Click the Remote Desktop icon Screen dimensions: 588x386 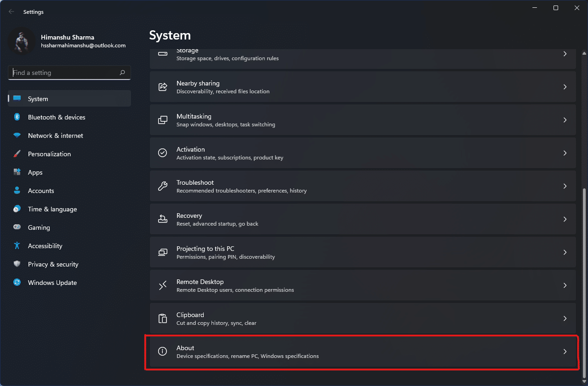click(163, 285)
